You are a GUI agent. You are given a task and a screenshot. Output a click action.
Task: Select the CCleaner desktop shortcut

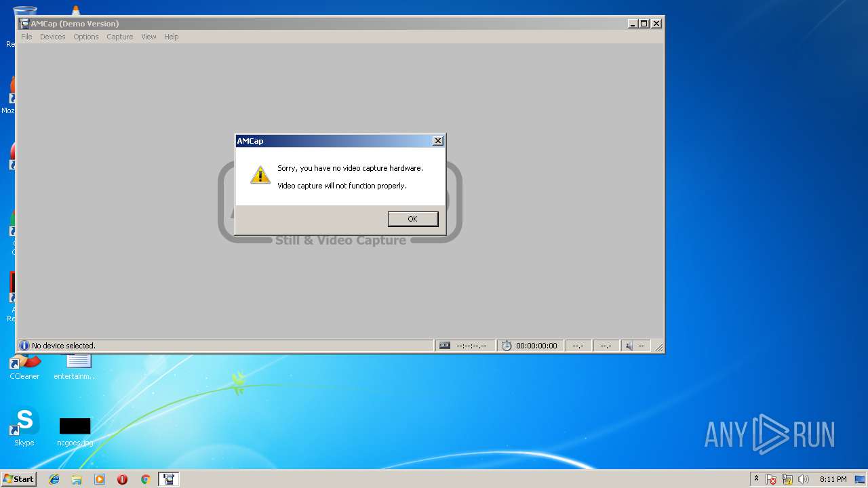(x=24, y=367)
